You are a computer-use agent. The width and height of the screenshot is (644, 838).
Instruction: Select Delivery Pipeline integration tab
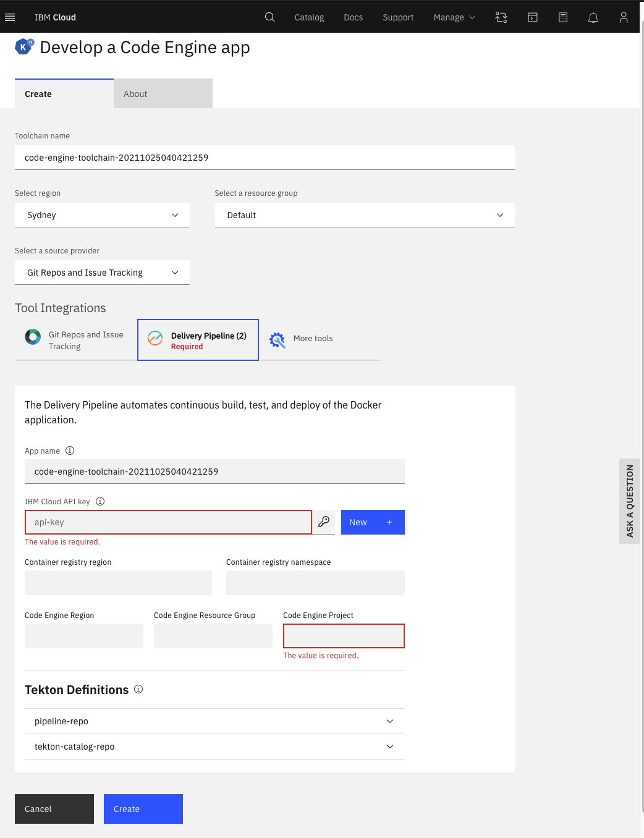pyautogui.click(x=198, y=340)
